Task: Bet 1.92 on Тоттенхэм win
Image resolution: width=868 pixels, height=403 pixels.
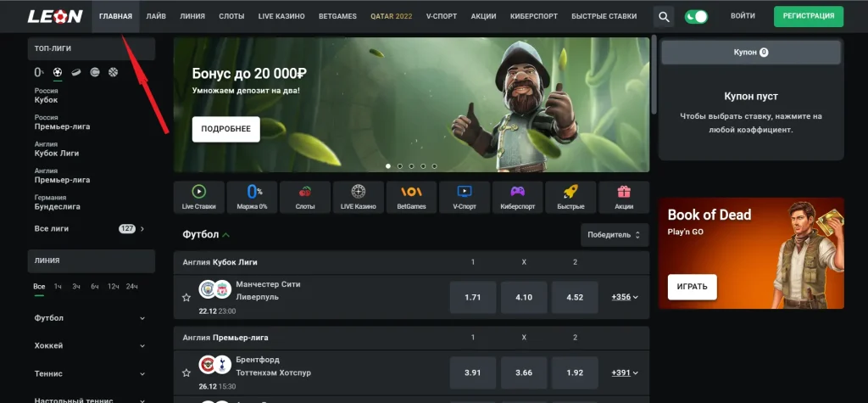Action: [575, 373]
